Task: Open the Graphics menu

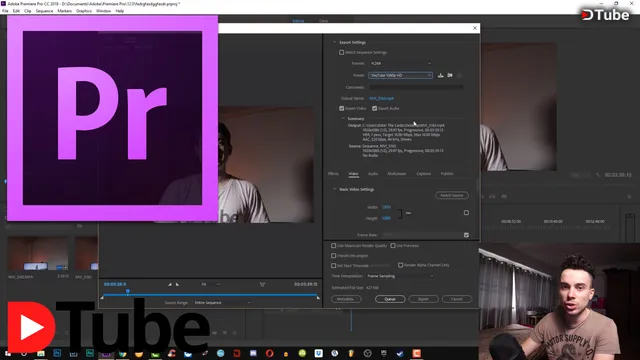Action: pyautogui.click(x=84, y=11)
